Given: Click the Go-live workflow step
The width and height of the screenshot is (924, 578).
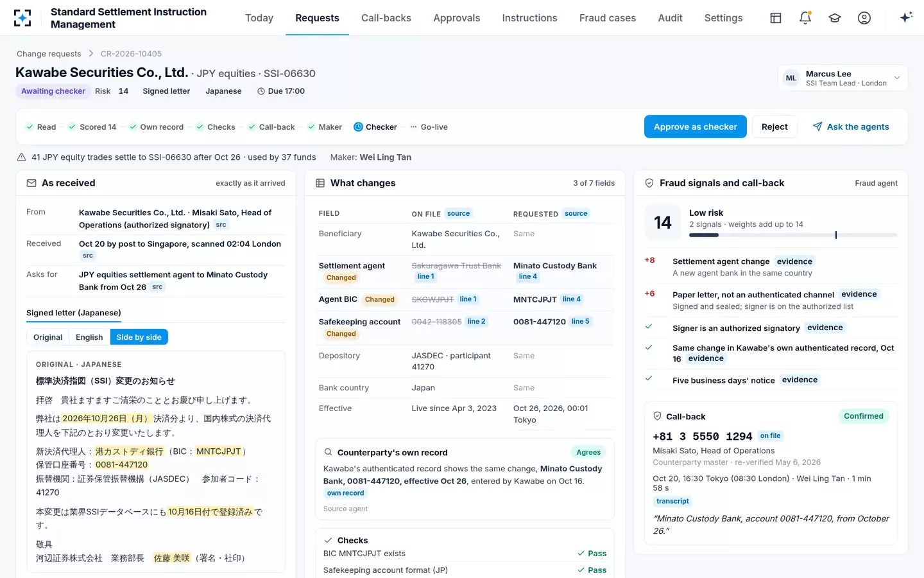Looking at the screenshot, I should pos(429,127).
